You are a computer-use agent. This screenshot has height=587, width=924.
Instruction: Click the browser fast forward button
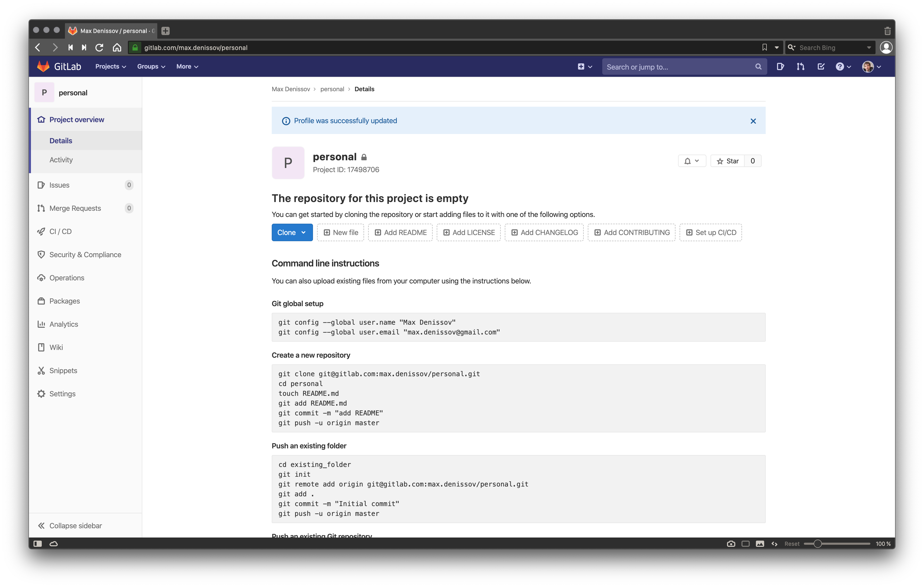point(84,48)
